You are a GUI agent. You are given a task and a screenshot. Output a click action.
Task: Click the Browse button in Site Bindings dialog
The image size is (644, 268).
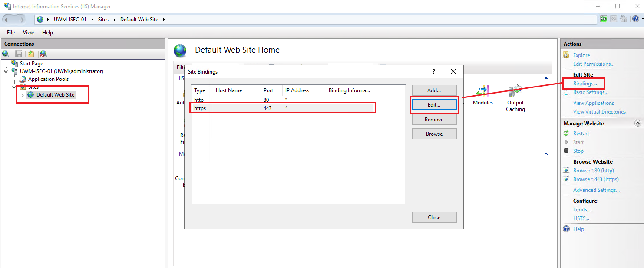434,134
